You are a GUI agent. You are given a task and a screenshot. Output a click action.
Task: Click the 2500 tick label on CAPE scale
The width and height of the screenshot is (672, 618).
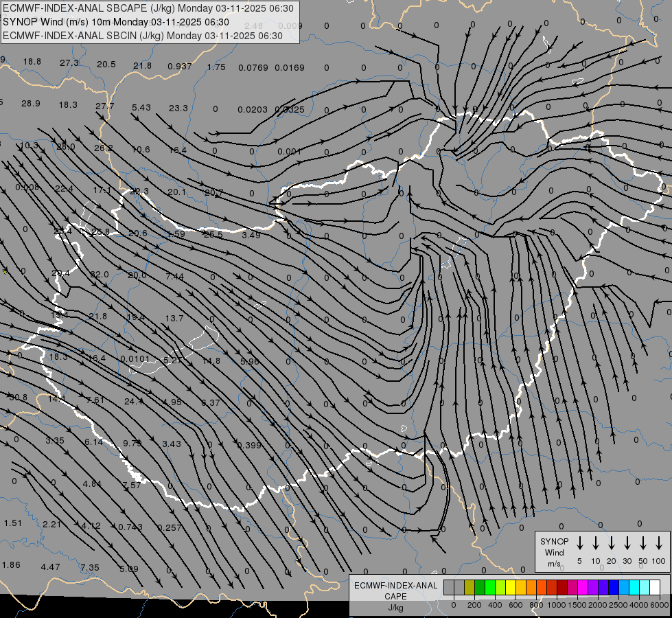[x=618, y=605]
